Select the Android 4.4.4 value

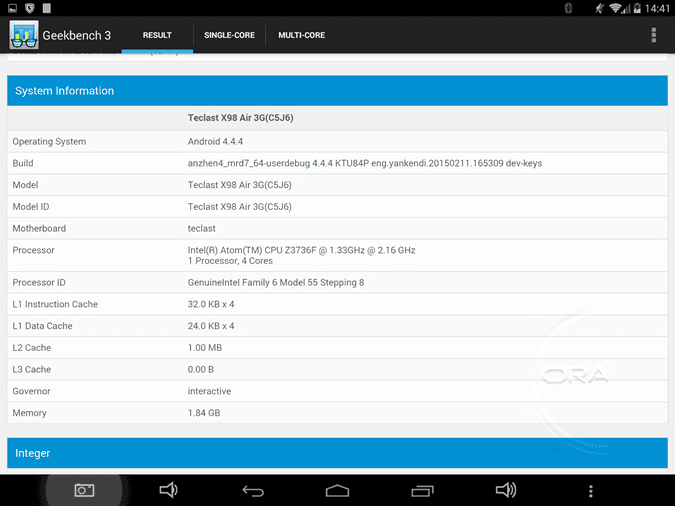pyautogui.click(x=215, y=142)
